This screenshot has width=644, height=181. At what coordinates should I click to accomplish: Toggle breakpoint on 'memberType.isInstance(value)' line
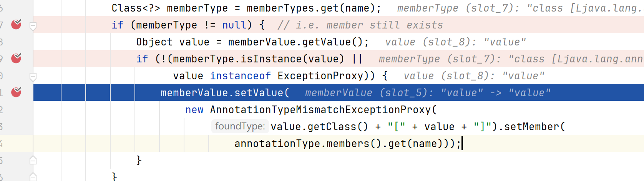tap(16, 59)
